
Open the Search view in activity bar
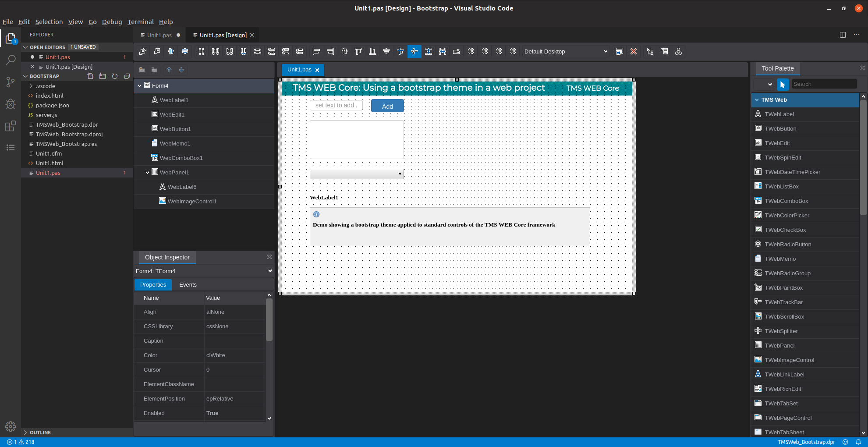[11, 60]
